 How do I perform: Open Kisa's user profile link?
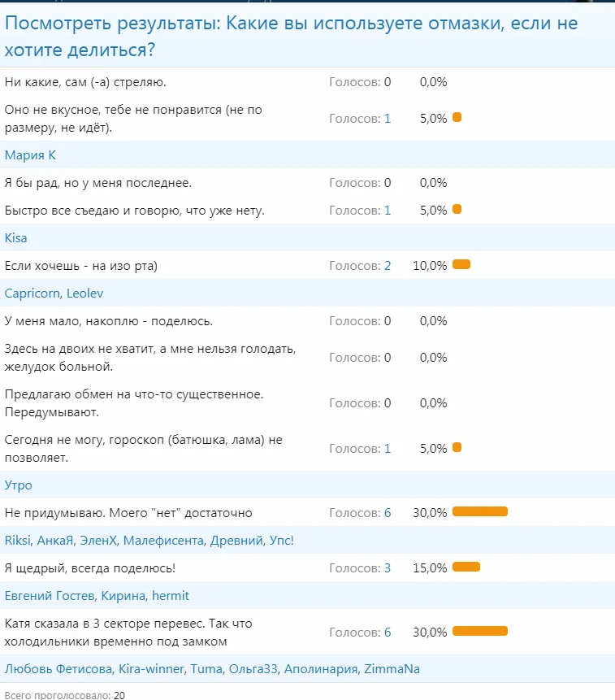16,238
